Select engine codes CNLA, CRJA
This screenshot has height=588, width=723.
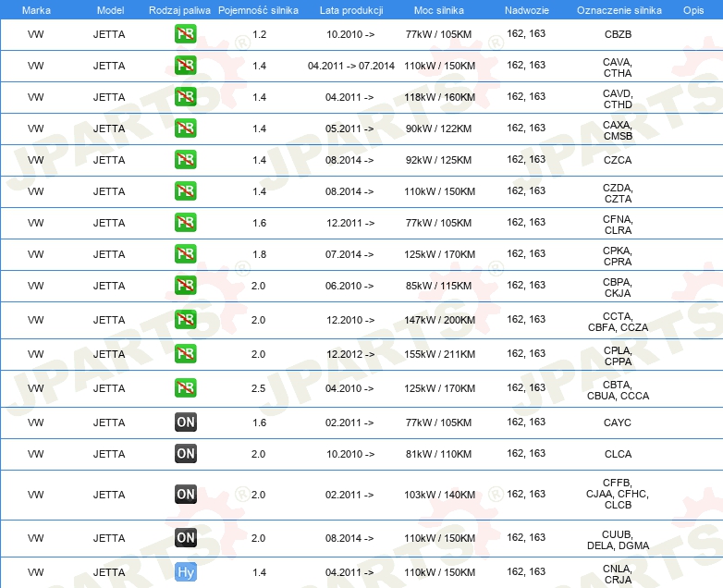click(618, 574)
